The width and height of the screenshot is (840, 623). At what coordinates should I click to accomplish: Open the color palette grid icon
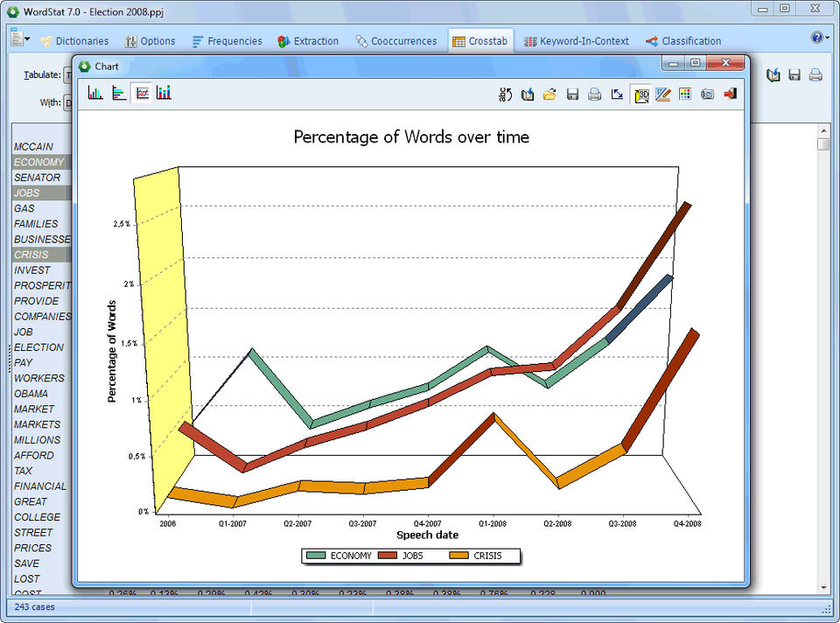(x=684, y=94)
